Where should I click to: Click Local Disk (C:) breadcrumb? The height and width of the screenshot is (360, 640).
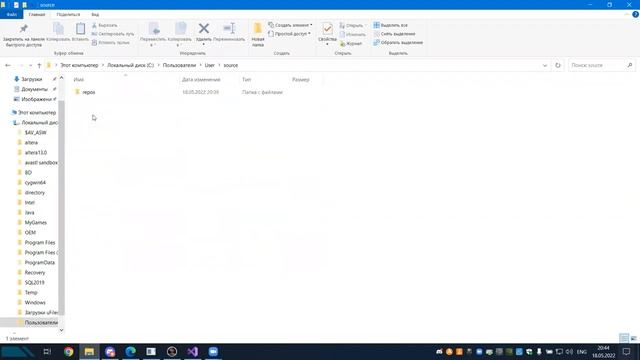[x=131, y=65]
